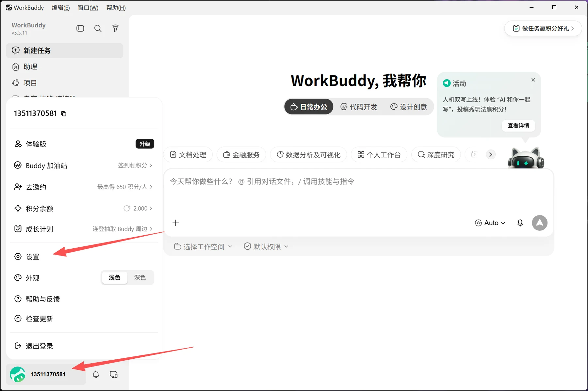Click 退出登录 to log out
This screenshot has height=391, width=588.
click(x=84, y=346)
